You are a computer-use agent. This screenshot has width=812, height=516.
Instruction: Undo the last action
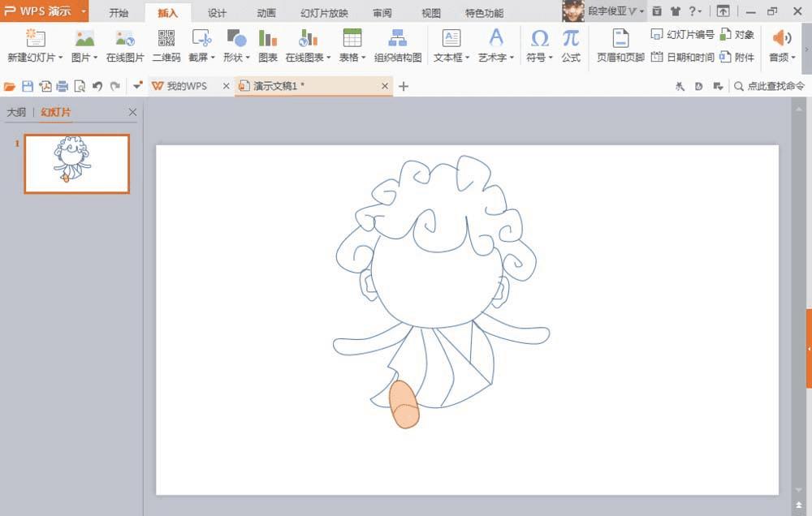point(97,87)
